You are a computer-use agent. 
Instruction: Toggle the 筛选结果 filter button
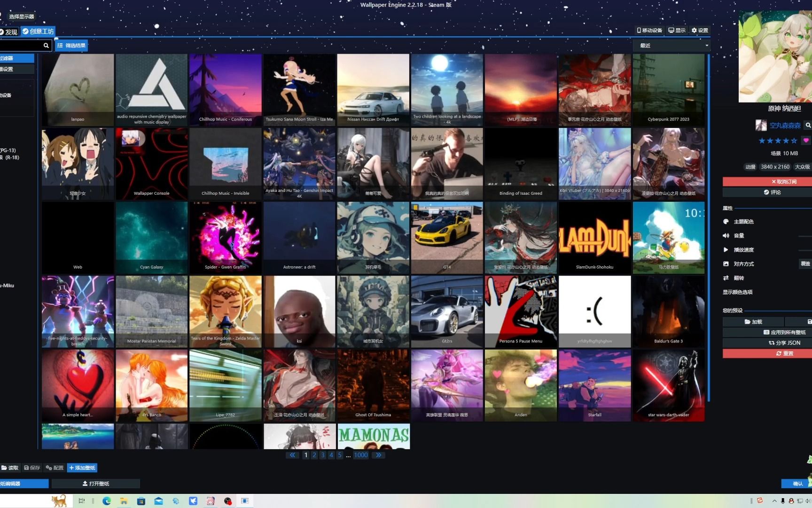coord(71,46)
